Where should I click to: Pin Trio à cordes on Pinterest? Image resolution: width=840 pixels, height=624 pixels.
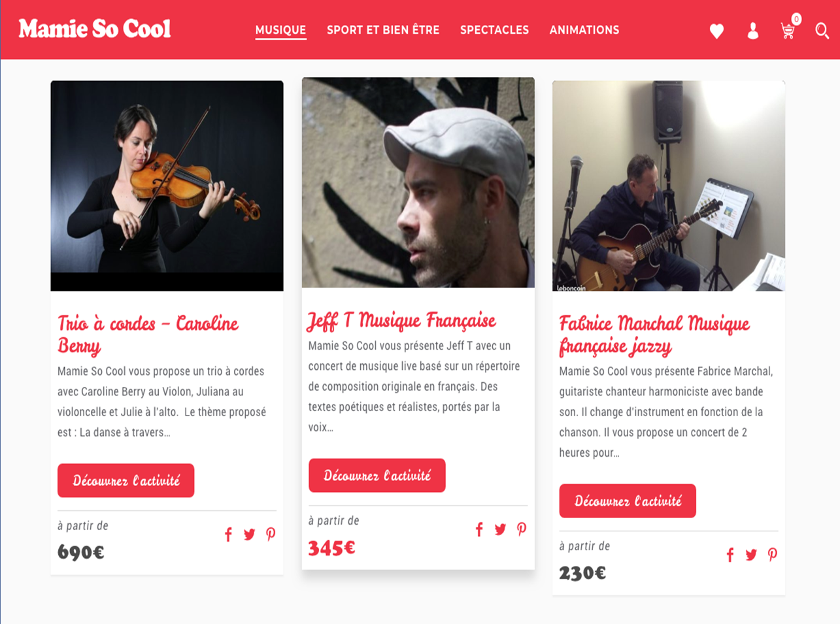tap(271, 534)
